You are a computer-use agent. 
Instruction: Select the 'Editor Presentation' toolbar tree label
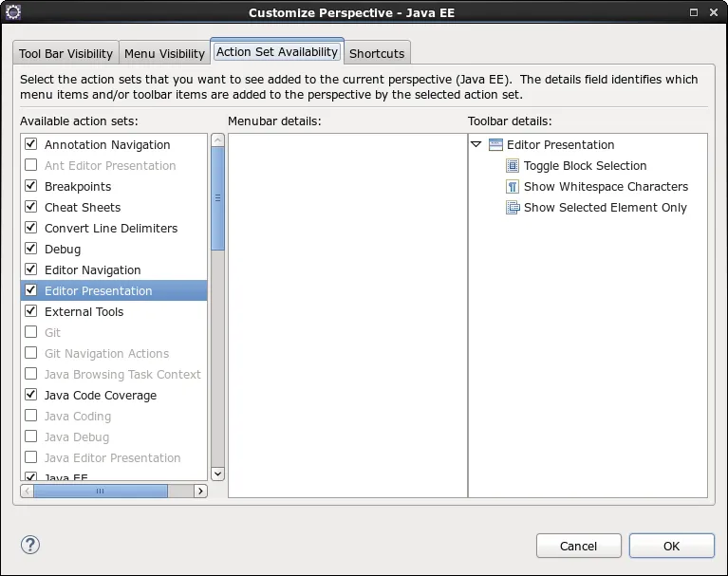point(560,145)
